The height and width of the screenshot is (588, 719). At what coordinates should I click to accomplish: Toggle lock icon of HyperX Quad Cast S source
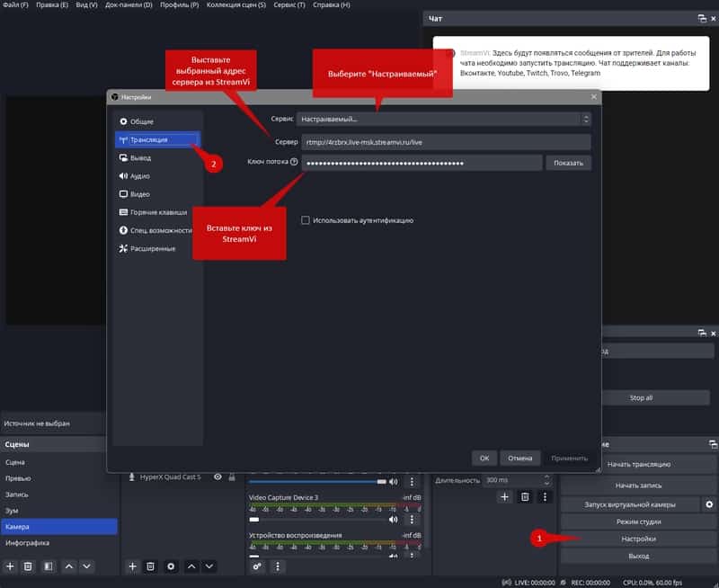232,477
